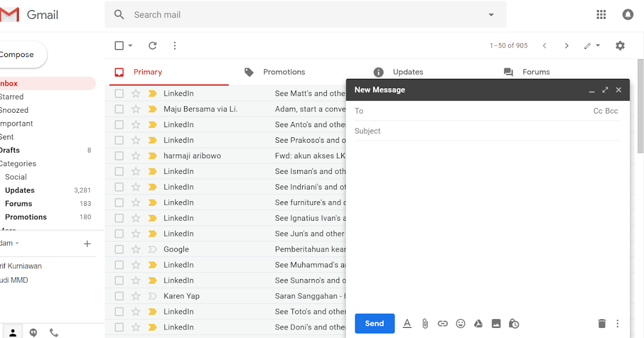644x338 pixels.
Task: Switch to the Promotions tab
Action: (284, 71)
